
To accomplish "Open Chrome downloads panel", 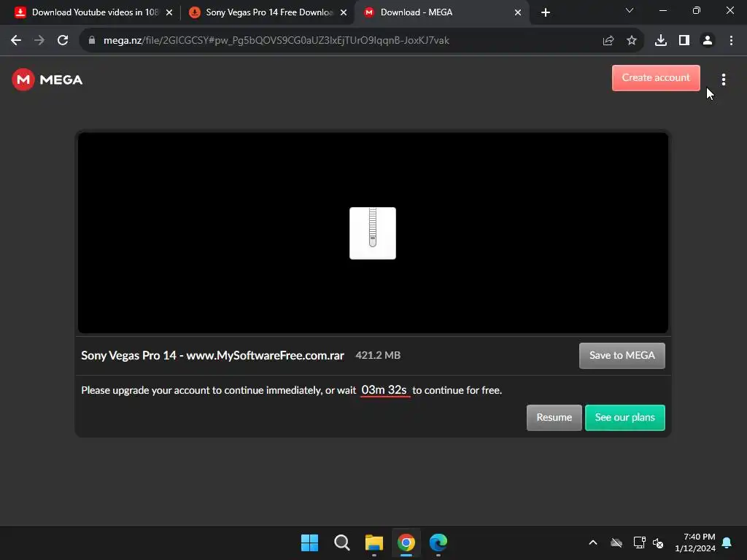I will tap(661, 41).
